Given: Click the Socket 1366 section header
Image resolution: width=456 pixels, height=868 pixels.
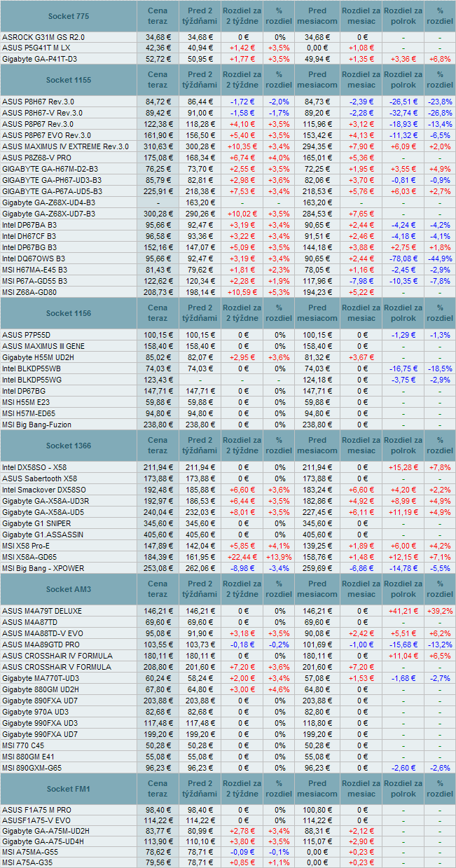Looking at the screenshot, I should tap(69, 446).
